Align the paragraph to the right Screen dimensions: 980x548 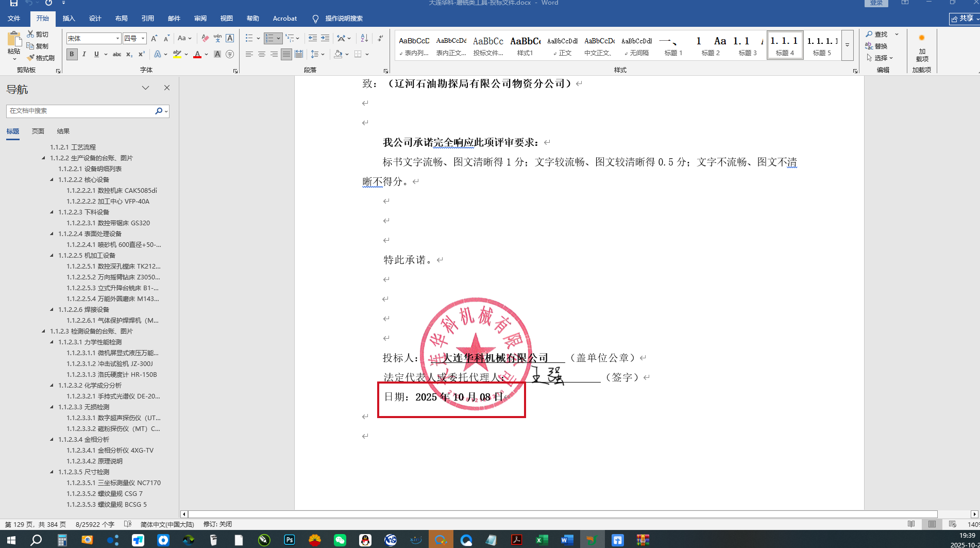(274, 54)
